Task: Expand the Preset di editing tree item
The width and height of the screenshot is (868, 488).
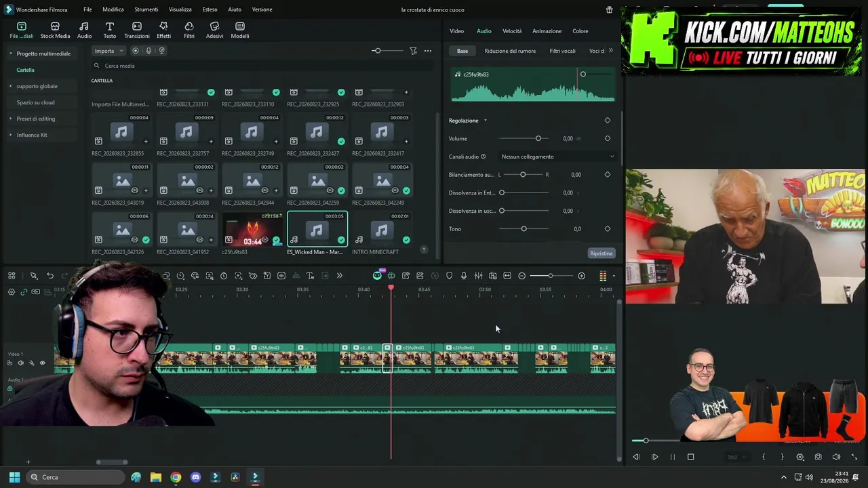Action: click(x=10, y=119)
